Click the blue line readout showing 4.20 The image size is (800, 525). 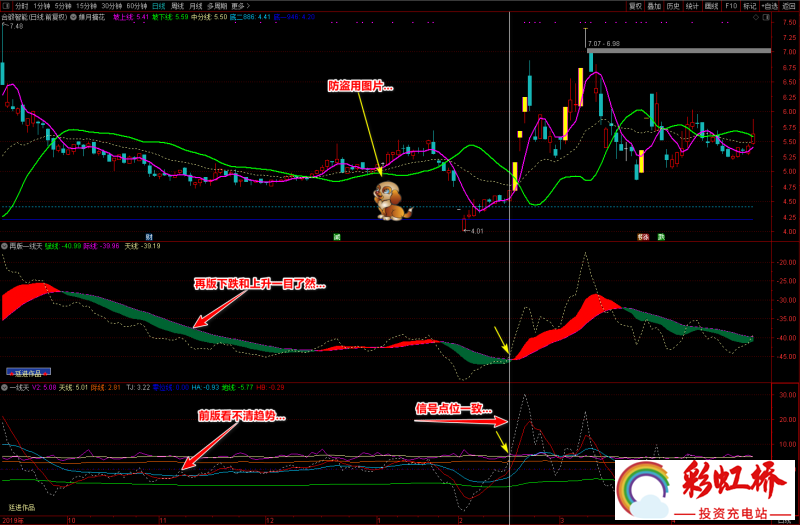point(294,17)
